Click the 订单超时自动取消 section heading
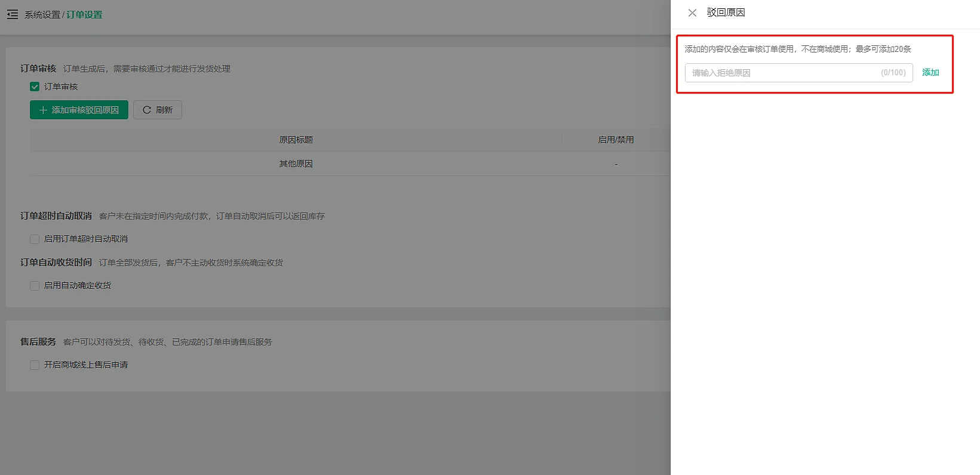The width and height of the screenshot is (980, 475). [x=56, y=216]
